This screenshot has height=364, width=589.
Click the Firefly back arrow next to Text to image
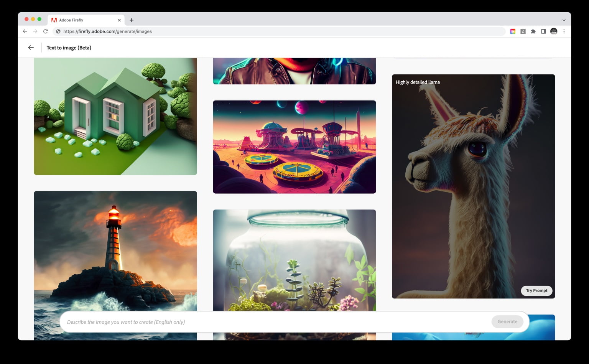tap(31, 47)
